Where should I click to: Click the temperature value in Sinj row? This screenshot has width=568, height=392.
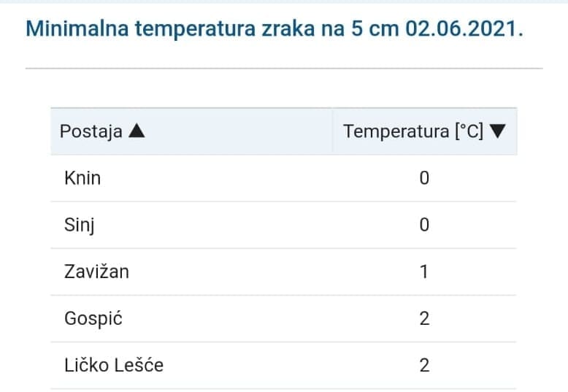tap(424, 225)
